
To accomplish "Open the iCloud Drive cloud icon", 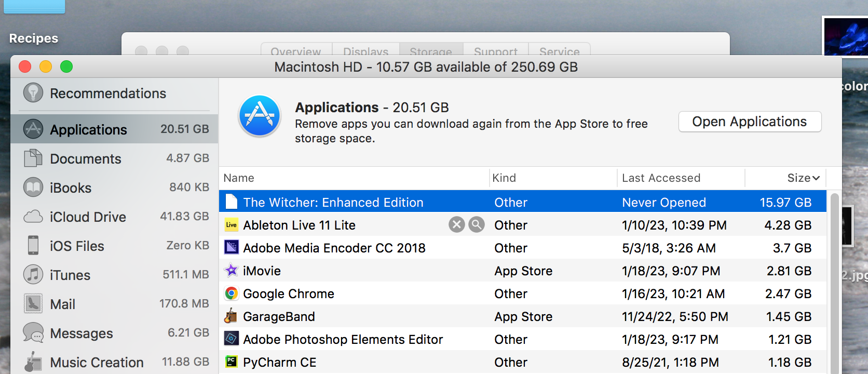I will [x=33, y=217].
